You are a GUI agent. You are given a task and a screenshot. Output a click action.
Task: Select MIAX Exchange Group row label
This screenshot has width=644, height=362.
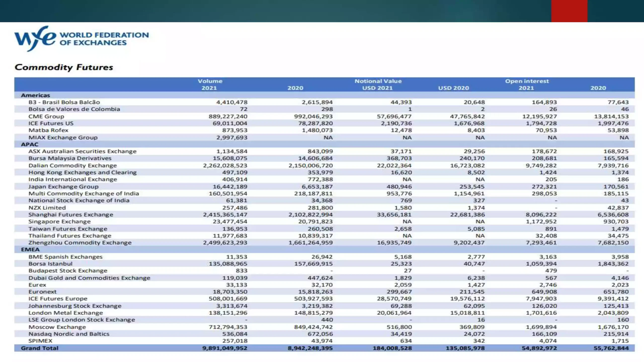[x=63, y=138]
